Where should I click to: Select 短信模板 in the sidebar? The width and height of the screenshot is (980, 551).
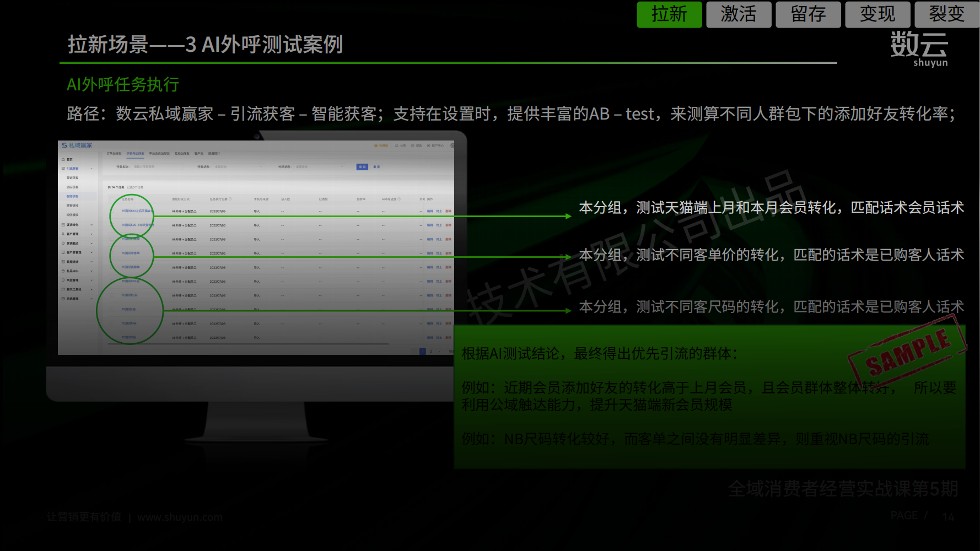click(x=72, y=215)
